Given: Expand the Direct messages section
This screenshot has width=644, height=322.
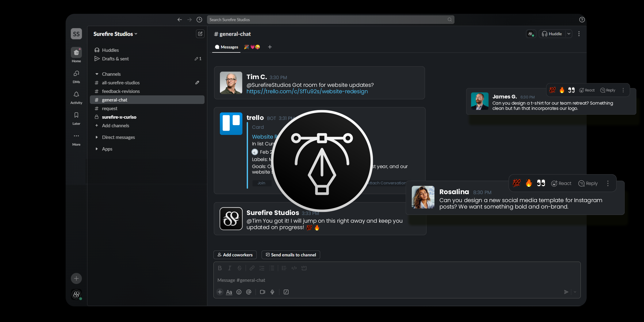Looking at the screenshot, I should pos(97,137).
